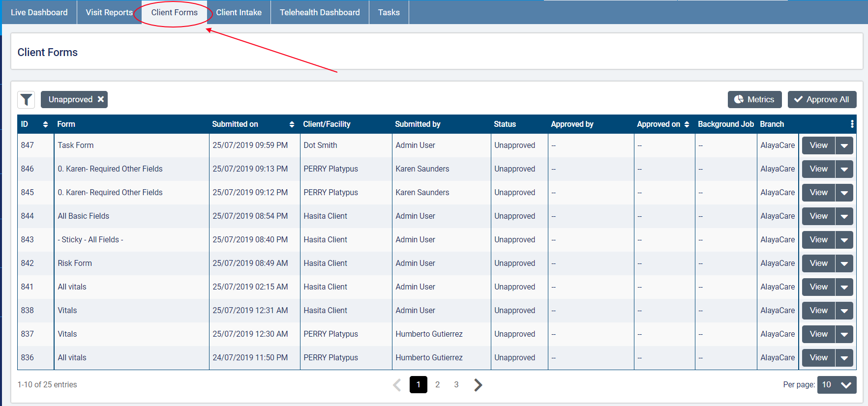Switch to Client Intake tab
Screen dimensions: 868x406
[239, 12]
